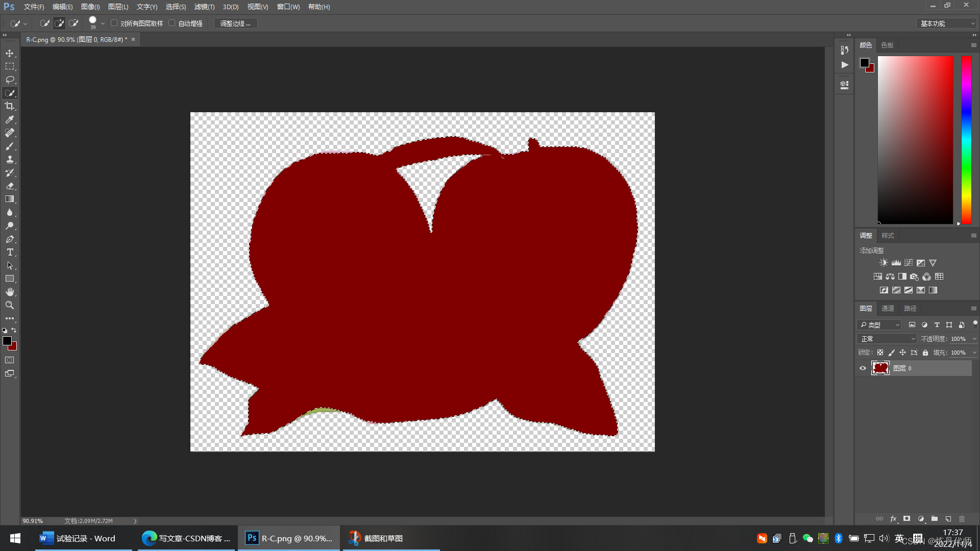This screenshot has height=551, width=980.
Task: Open the workspace dropdown 基本功能
Action: coord(947,23)
